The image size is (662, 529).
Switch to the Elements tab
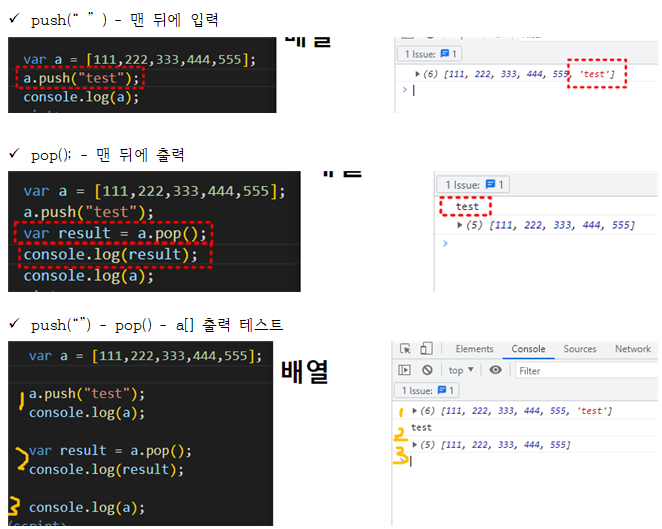[474, 349]
